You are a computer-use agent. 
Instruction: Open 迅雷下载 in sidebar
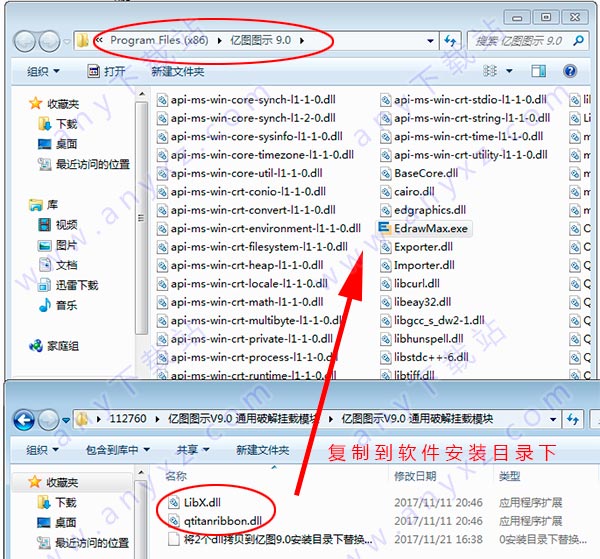coord(68,285)
